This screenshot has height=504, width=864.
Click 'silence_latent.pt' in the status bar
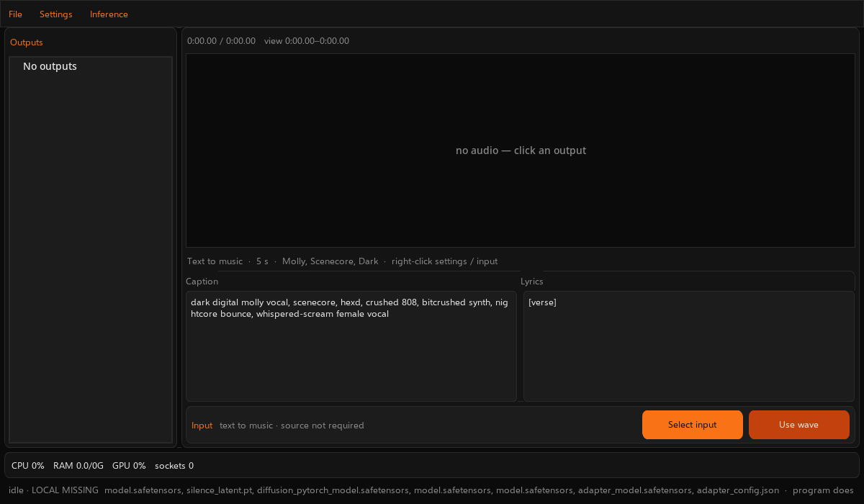(x=220, y=490)
